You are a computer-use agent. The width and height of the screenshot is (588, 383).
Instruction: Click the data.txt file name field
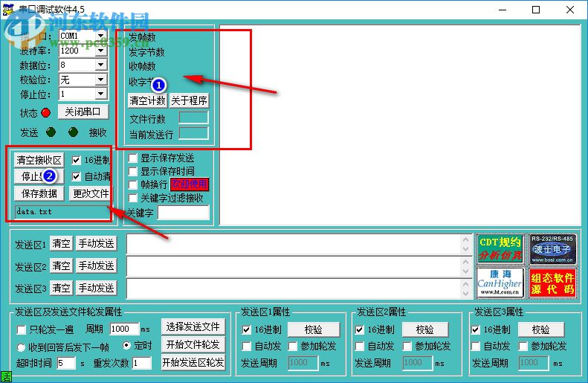(62, 212)
